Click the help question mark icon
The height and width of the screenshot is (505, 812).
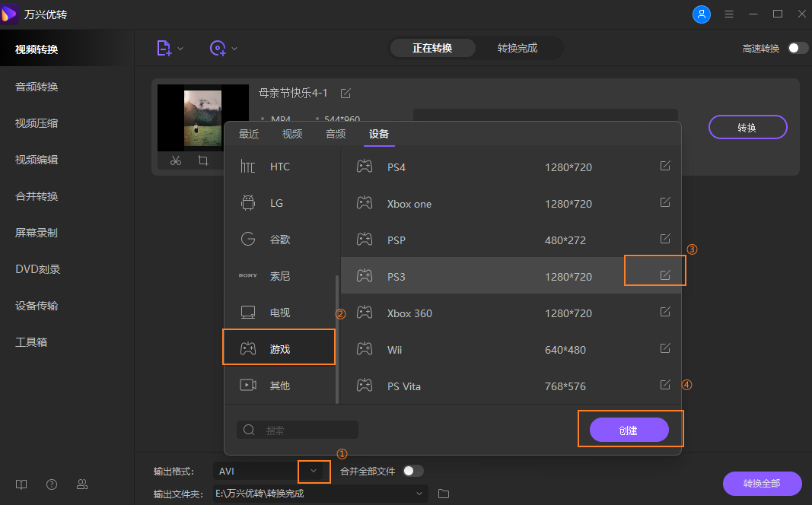52,484
